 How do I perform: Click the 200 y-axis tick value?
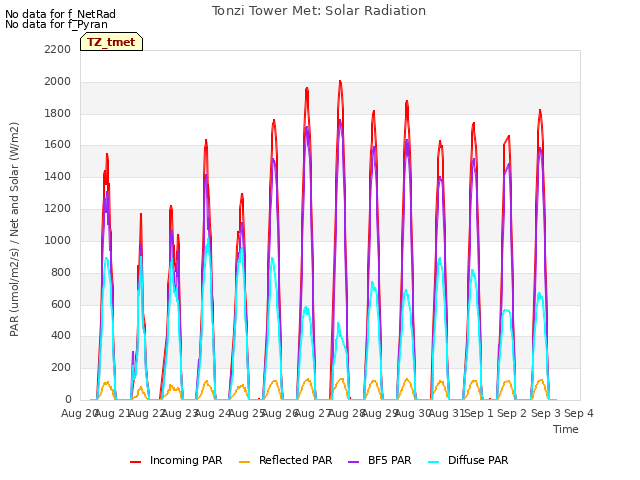click(61, 368)
